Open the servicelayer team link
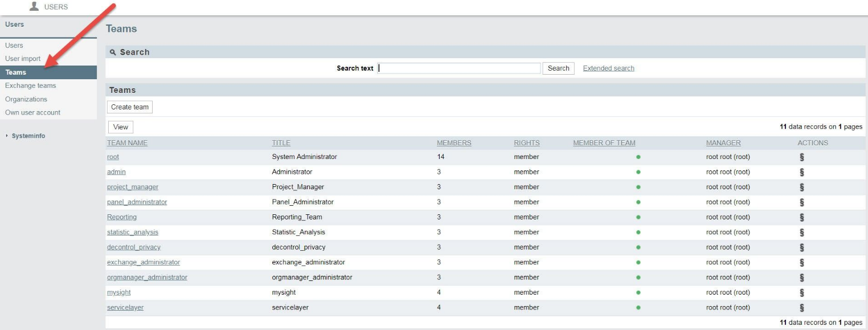Viewport: 868px width, 330px height. pos(125,308)
